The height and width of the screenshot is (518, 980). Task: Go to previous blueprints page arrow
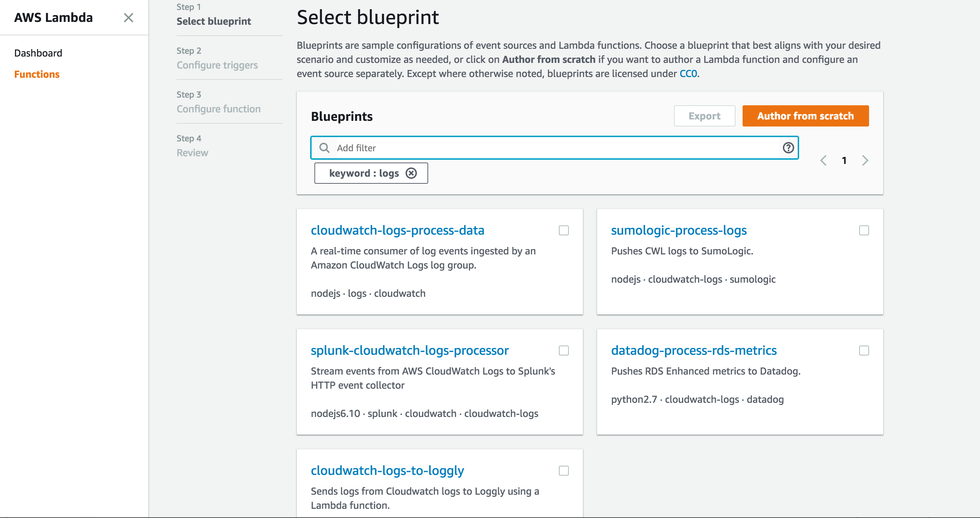(823, 161)
